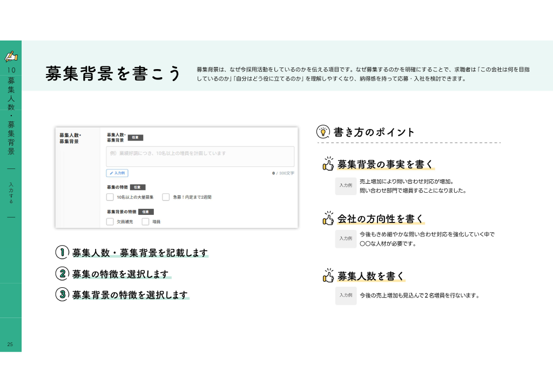Select the 入力する label in sidebar
This screenshot has height=392, width=553.
(x=11, y=193)
